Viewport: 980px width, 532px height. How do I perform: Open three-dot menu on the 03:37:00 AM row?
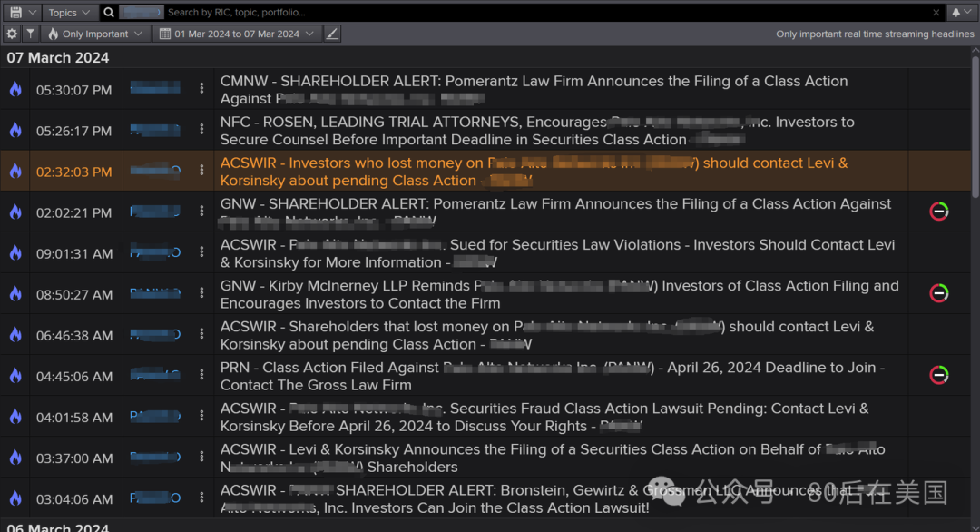[x=201, y=457]
